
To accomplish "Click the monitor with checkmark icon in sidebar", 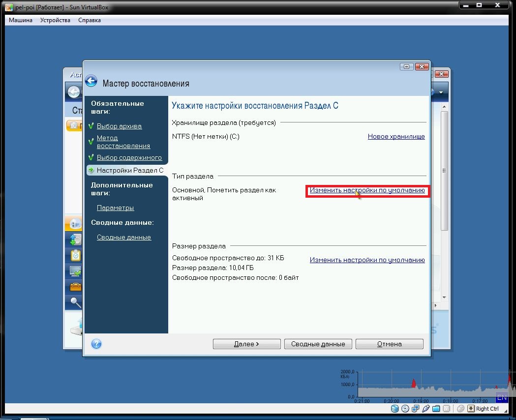I will click(x=75, y=271).
